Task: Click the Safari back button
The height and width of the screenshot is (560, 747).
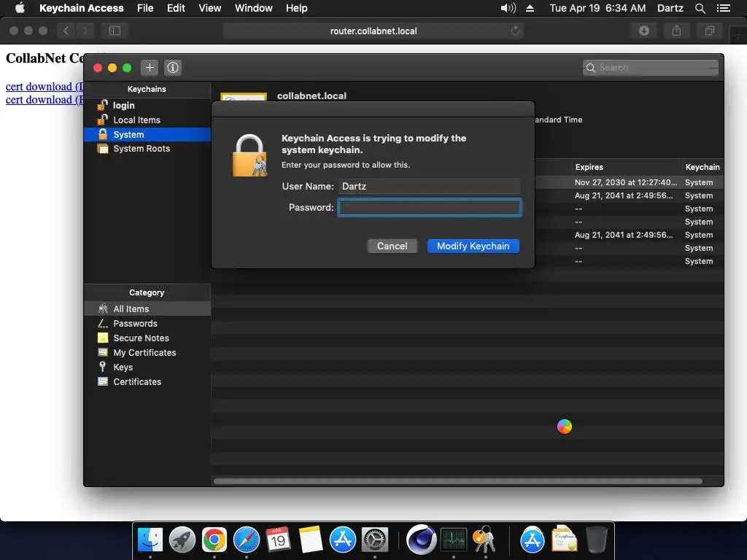Action: [x=66, y=31]
